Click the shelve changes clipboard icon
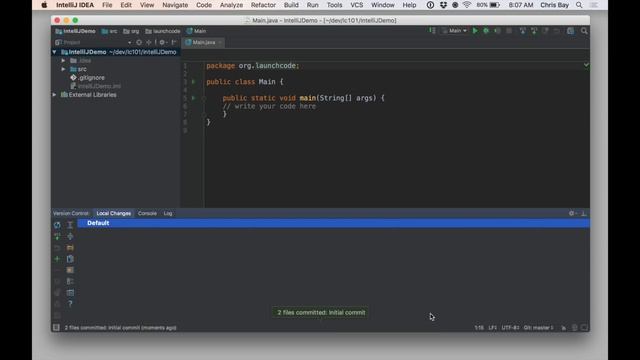This screenshot has width=640, height=360. point(70,259)
